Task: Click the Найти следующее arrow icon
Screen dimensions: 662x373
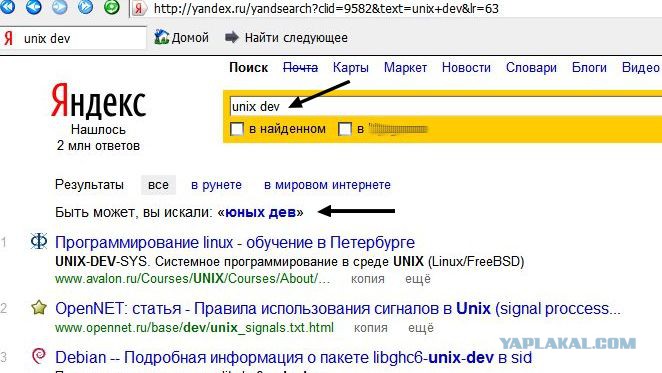Action: (x=232, y=38)
